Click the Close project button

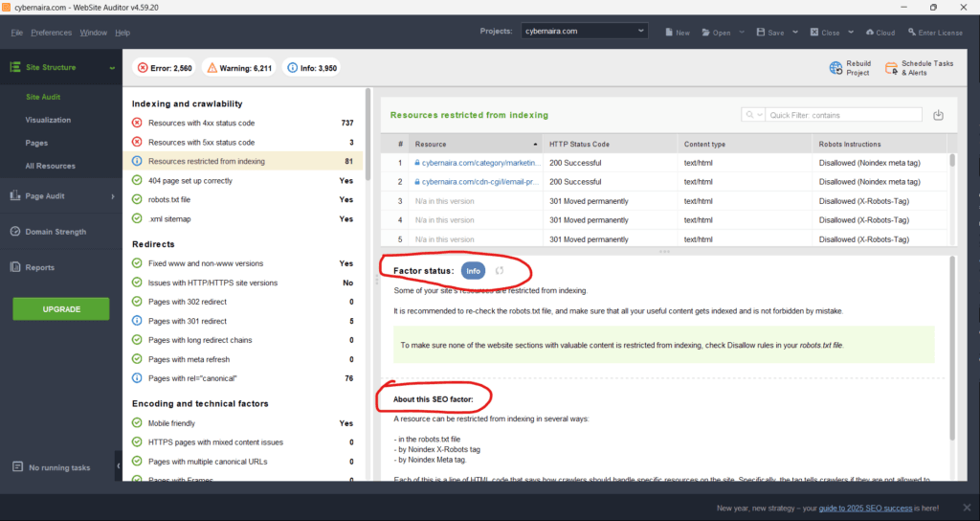click(825, 33)
